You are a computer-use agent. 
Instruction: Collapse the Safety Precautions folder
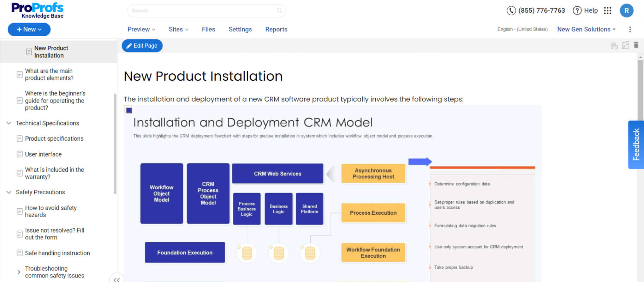[x=9, y=192]
